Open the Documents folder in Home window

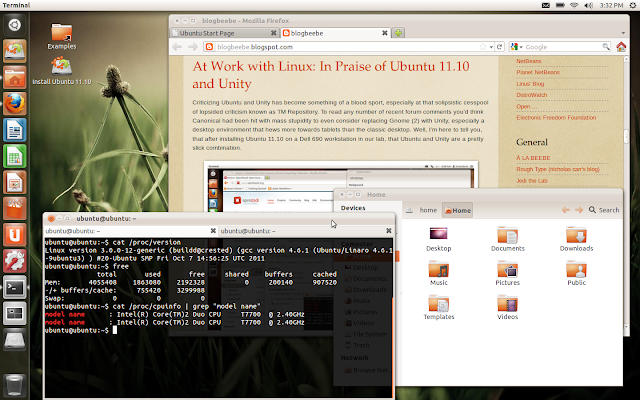tap(507, 240)
